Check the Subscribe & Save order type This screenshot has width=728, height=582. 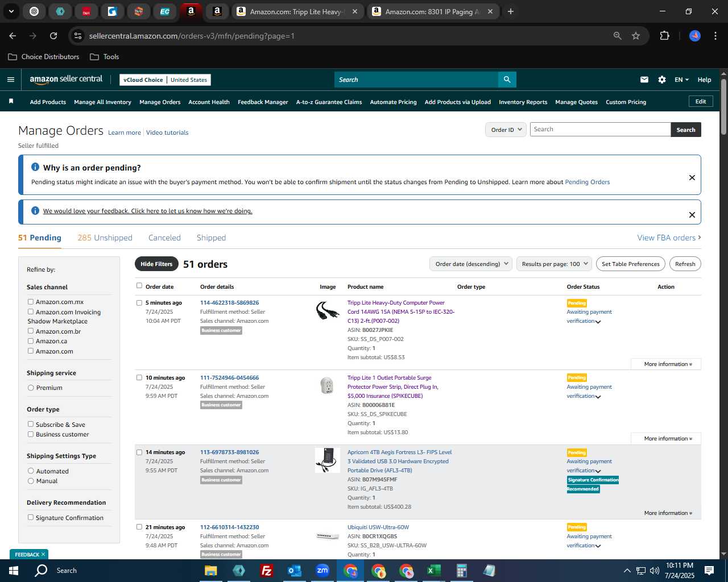pos(31,424)
